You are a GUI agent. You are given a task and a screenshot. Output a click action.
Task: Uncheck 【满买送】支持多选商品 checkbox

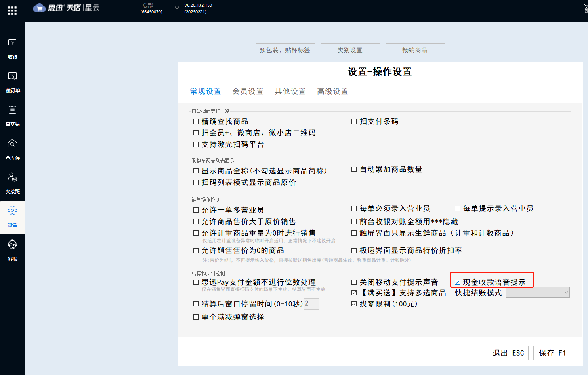pos(354,293)
